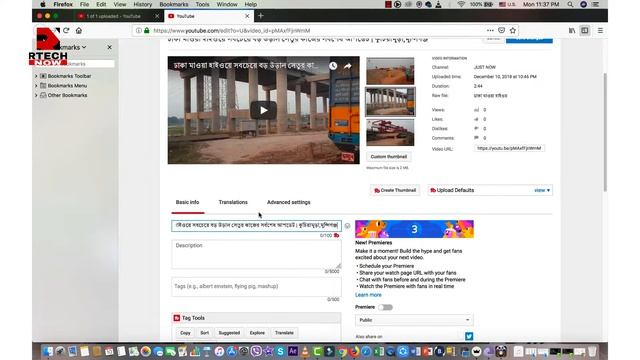
Task: Post to Twitter share icon
Action: pyautogui.click(x=469, y=336)
